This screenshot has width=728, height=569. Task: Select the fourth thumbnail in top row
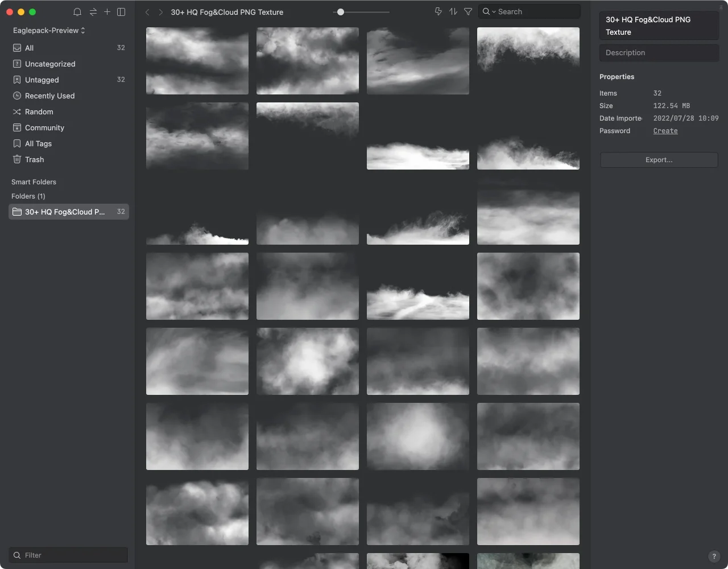tap(528, 61)
